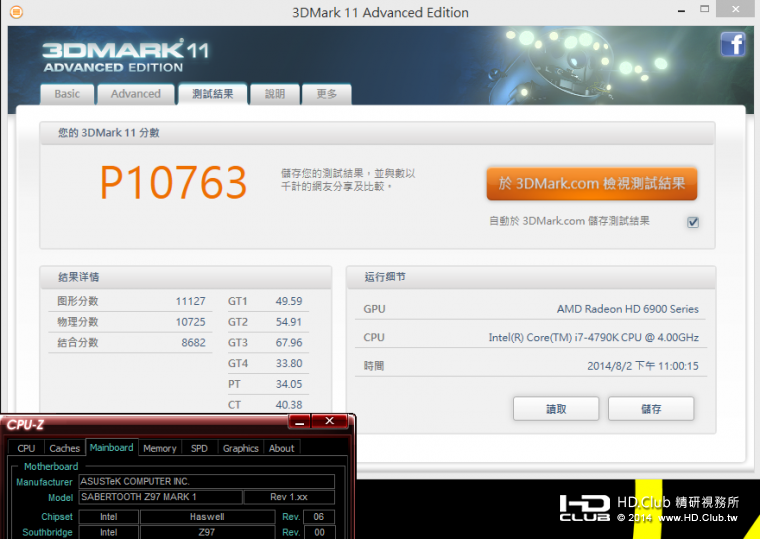Minimize the CPU-Z window

300,422
